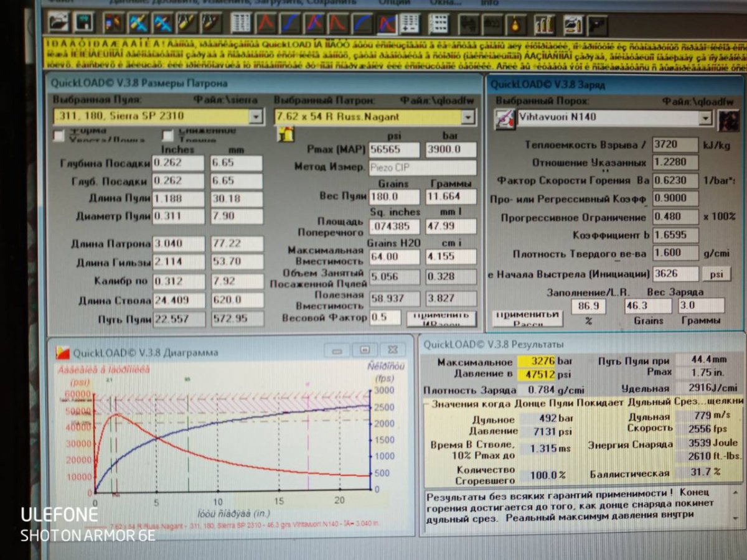Click burn rate factor field 0.6230
Viewport: 747px width, 560px height.
coord(675,180)
